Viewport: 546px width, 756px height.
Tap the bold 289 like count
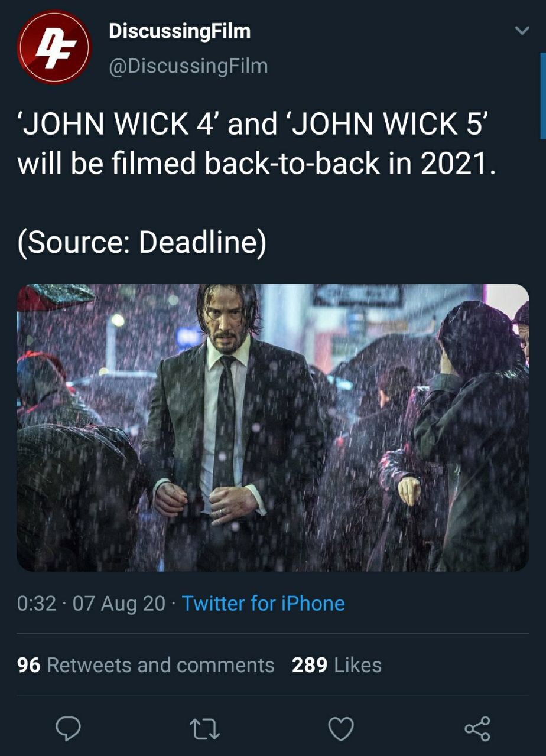[x=310, y=665]
